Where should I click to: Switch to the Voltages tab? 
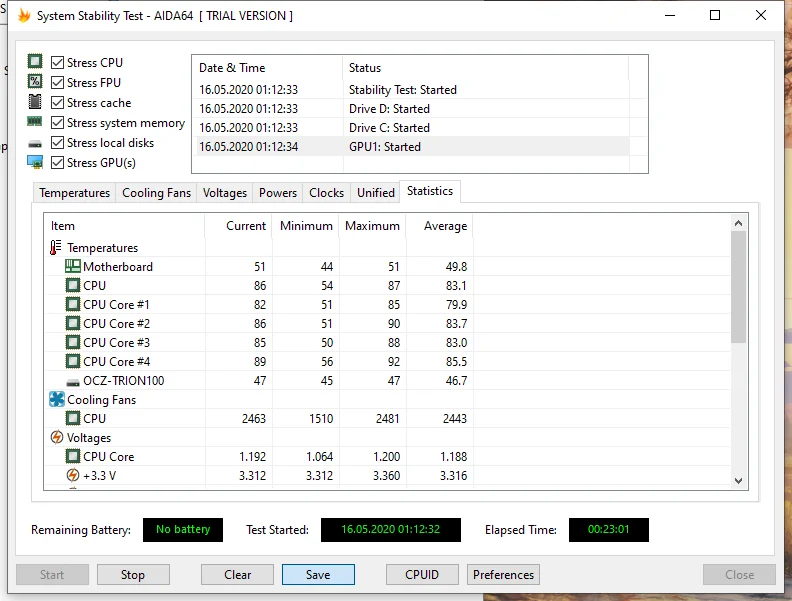click(225, 193)
